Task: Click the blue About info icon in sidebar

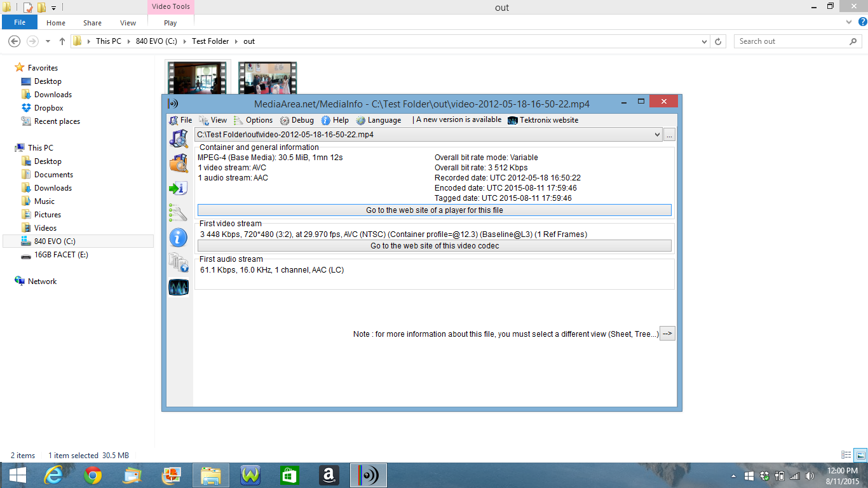Action: pyautogui.click(x=179, y=238)
